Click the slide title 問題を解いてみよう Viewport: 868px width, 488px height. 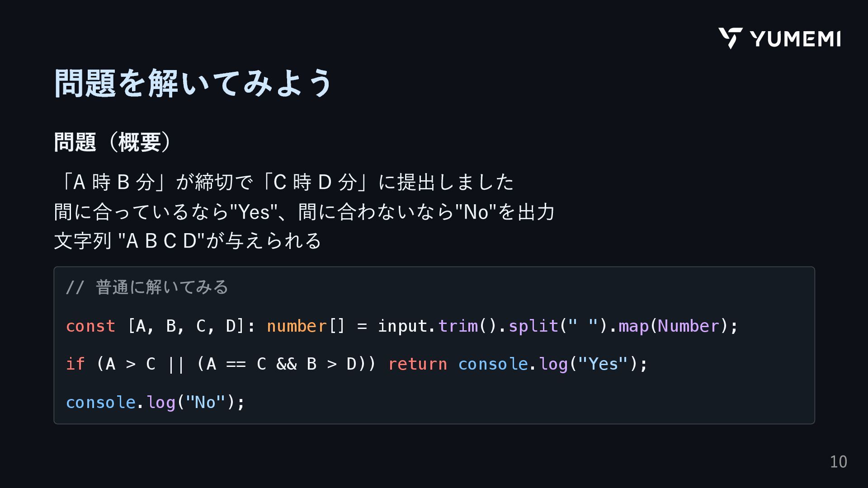(x=193, y=83)
